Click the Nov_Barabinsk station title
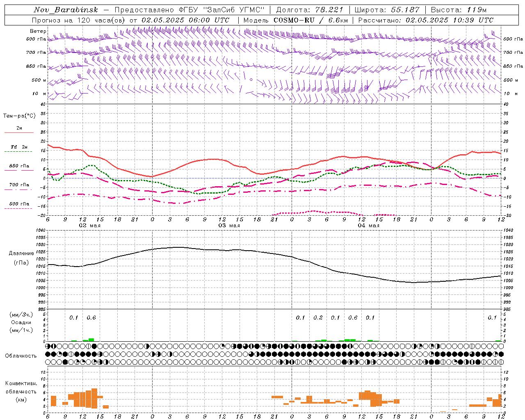 click(66, 10)
